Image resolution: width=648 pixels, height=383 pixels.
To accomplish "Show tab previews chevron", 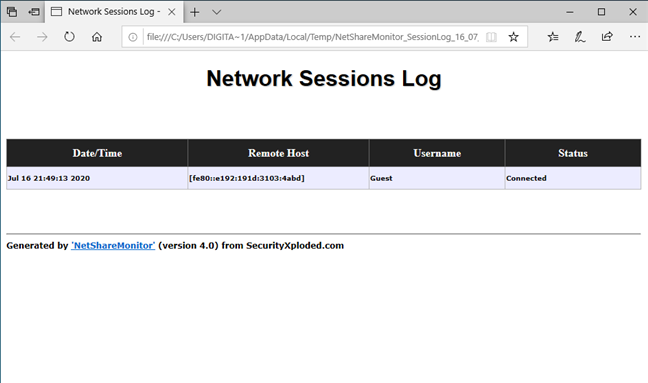I will (x=217, y=12).
